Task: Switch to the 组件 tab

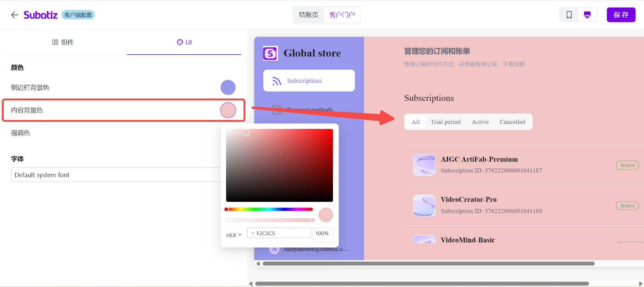Action: coord(63,42)
